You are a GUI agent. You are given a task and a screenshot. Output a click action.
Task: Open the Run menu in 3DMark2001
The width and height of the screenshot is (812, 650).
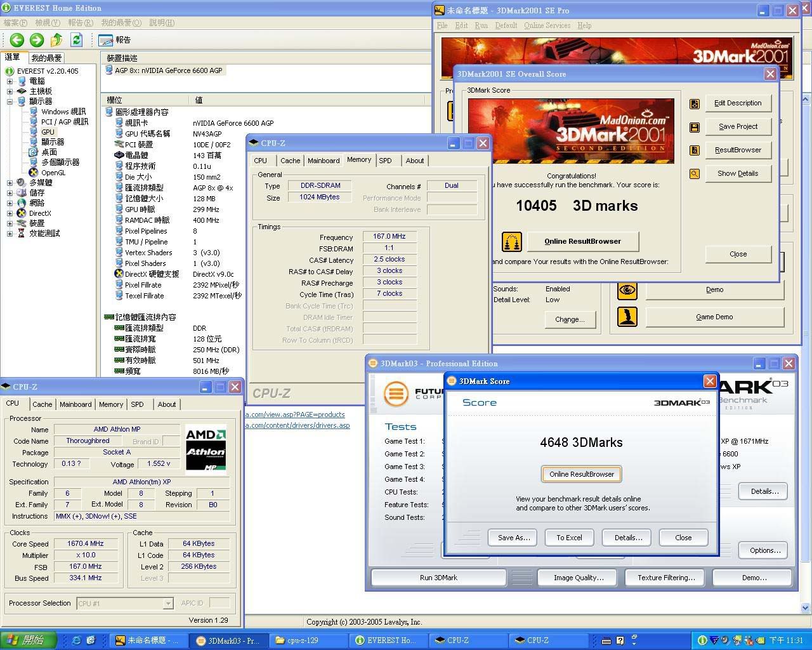(481, 25)
